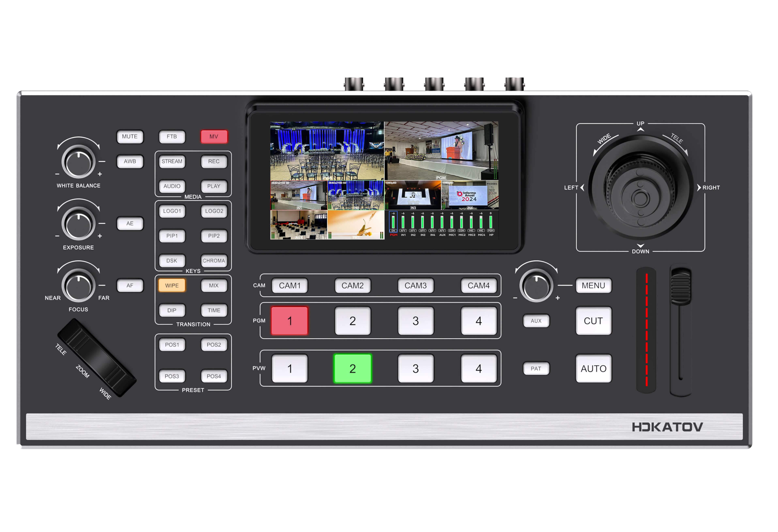Screen dimensions: 778x532
Task: Tap the IN3 source thumbnail
Action: point(413,196)
